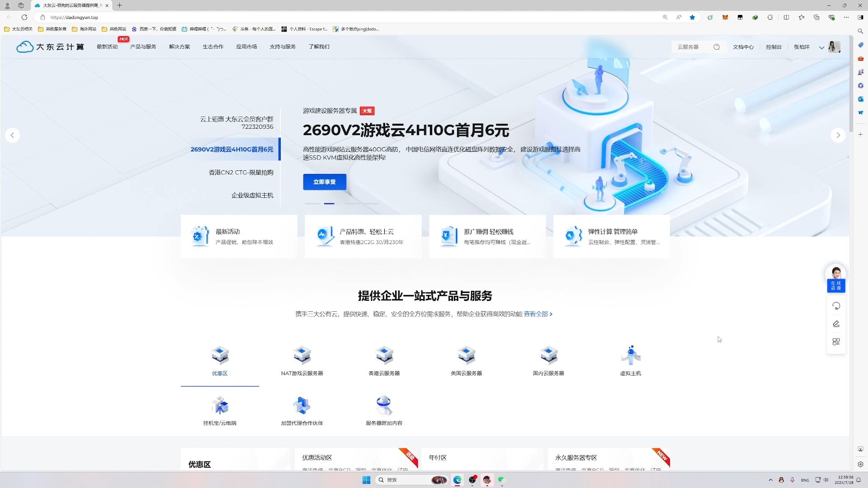Open the 支持与服务 menu
Viewport: 868px width, 488px height.
click(283, 47)
